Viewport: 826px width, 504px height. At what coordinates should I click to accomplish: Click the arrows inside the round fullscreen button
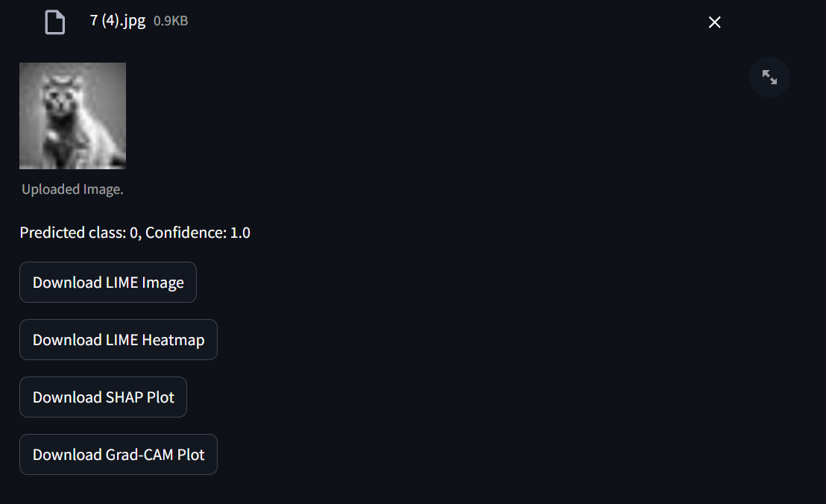(769, 77)
